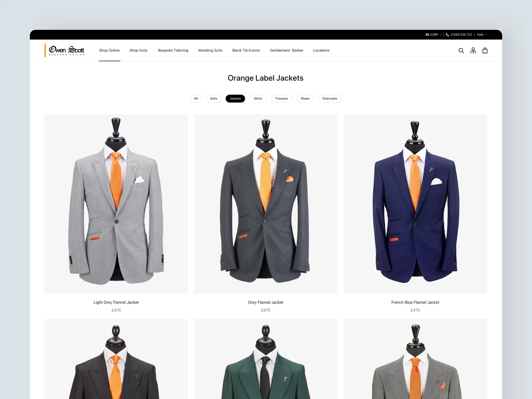Click the French Blue Flannel Jacket title
532x399 pixels.
pyautogui.click(x=415, y=302)
